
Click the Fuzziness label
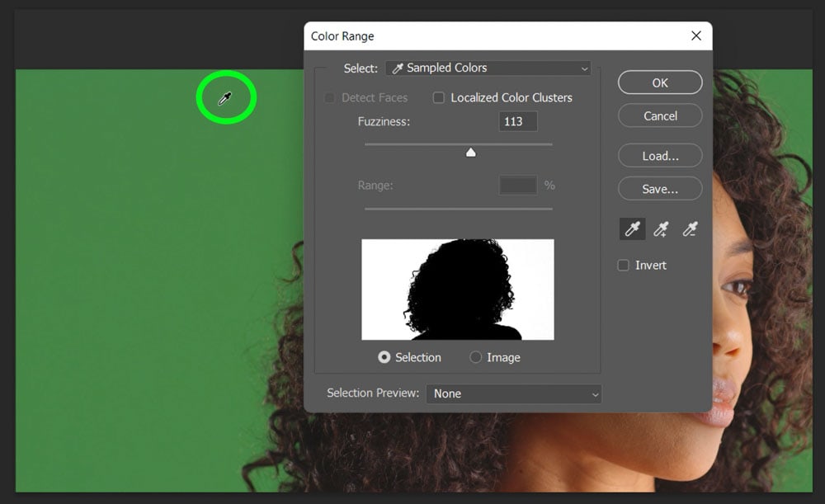[384, 121]
